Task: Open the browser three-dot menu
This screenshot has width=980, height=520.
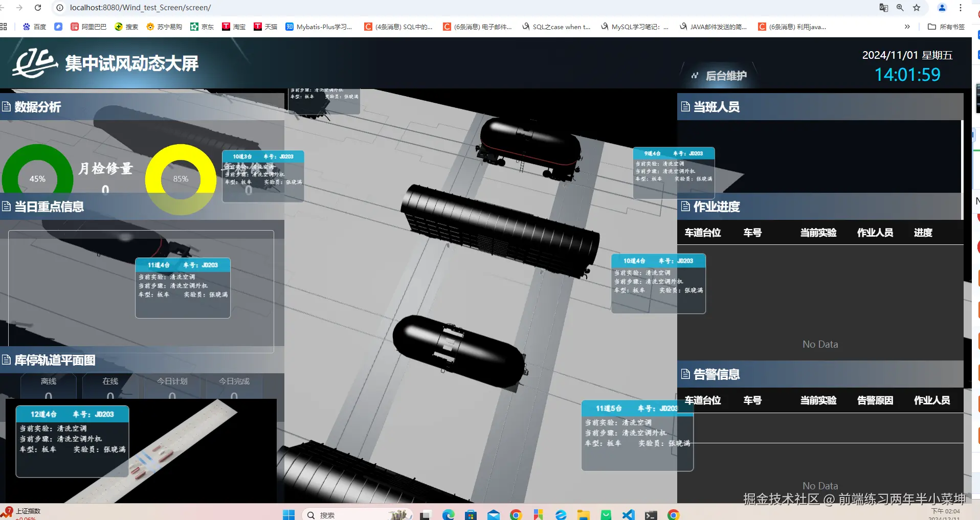Action: point(961,8)
